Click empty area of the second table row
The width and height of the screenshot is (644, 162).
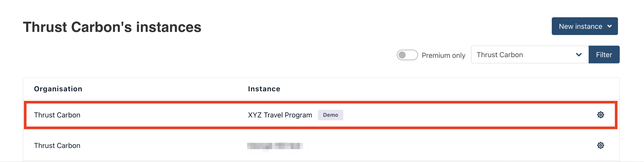coord(451,146)
